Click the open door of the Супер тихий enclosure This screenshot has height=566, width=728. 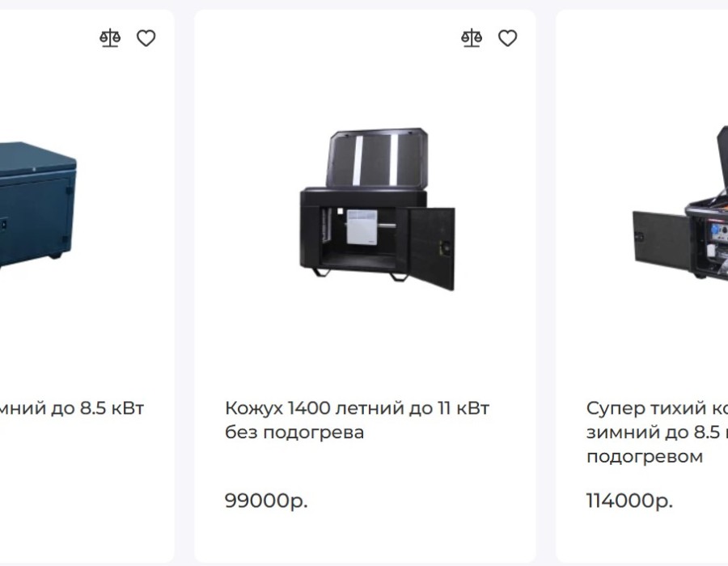(662, 242)
